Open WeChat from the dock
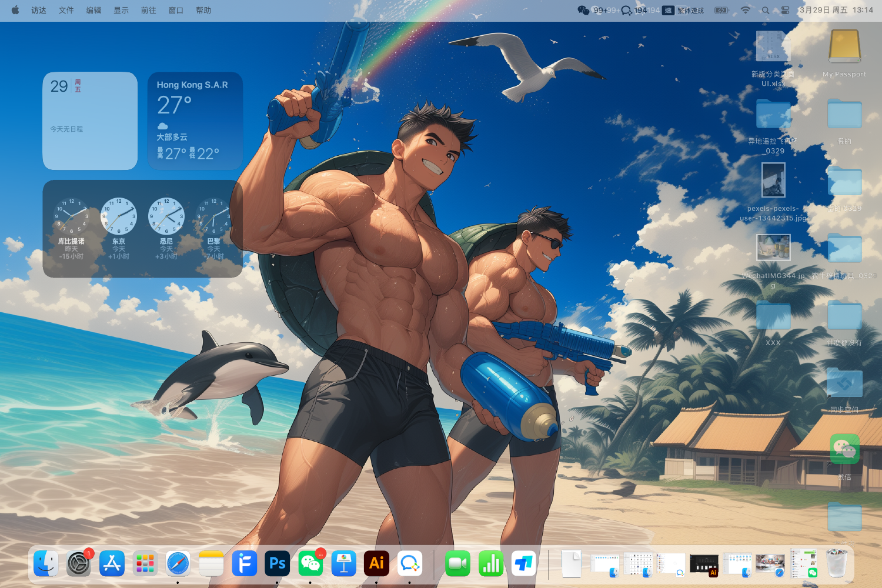 [310, 564]
